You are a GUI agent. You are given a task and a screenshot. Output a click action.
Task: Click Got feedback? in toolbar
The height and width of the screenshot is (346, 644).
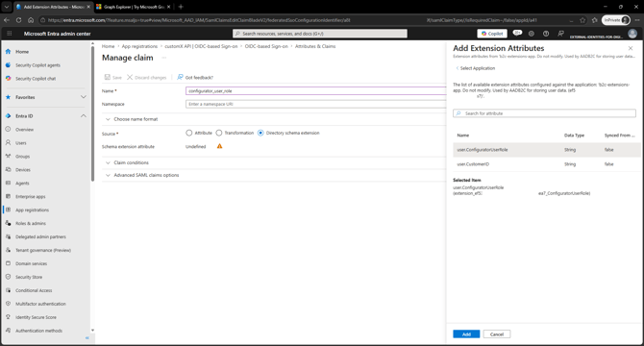(x=195, y=78)
